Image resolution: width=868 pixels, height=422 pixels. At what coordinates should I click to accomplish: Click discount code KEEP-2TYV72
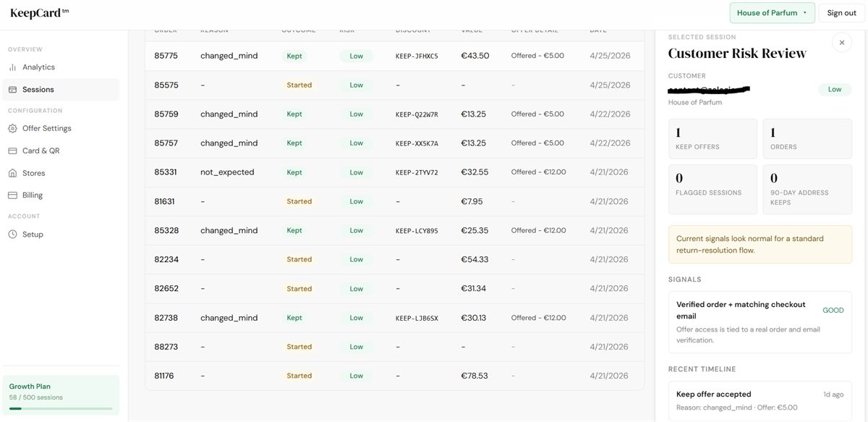click(x=417, y=172)
